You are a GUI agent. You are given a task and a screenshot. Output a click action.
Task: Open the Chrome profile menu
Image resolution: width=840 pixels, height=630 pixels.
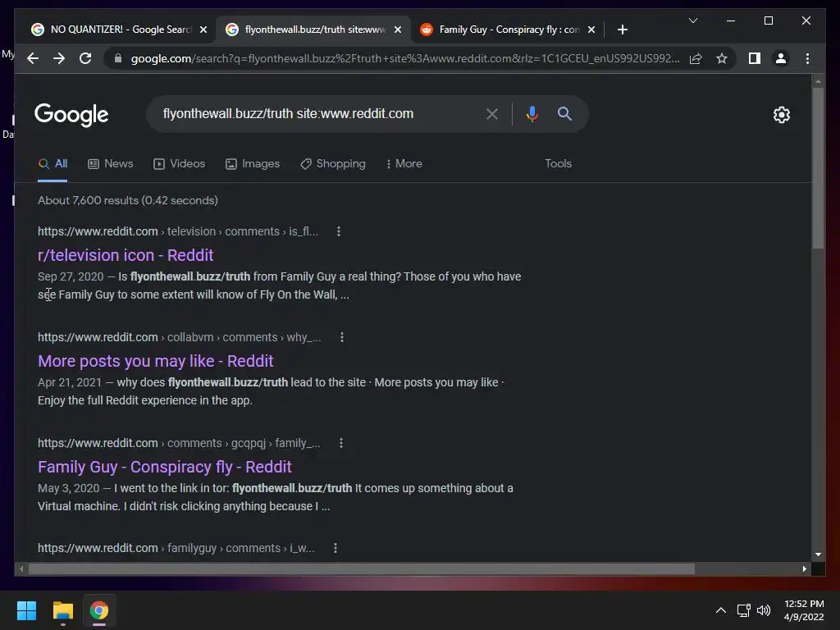point(781,58)
